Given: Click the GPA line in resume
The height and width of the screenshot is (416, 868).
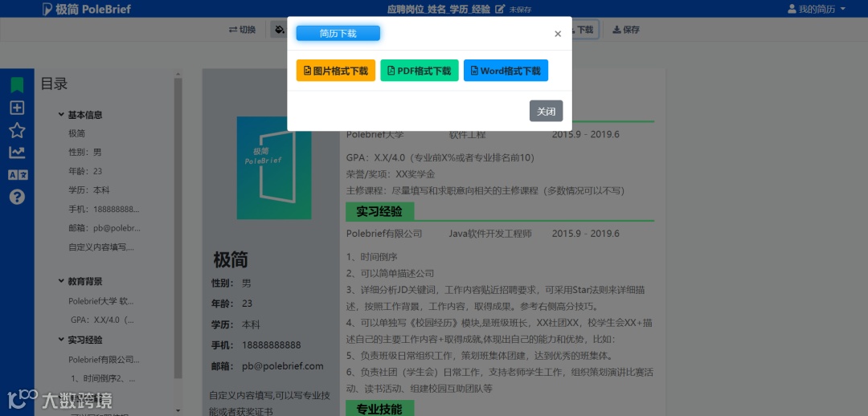Looking at the screenshot, I should point(440,157).
